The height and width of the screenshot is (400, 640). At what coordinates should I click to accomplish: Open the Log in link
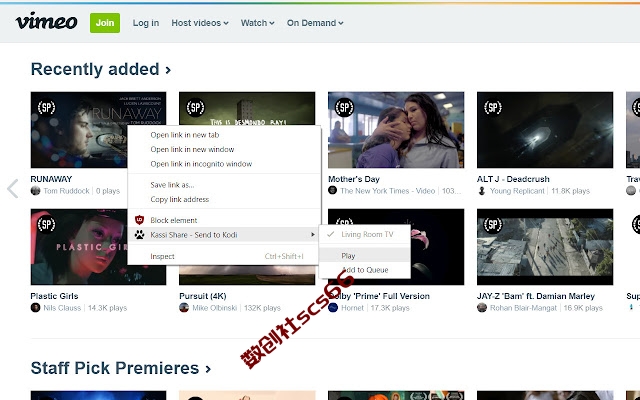[x=146, y=23]
